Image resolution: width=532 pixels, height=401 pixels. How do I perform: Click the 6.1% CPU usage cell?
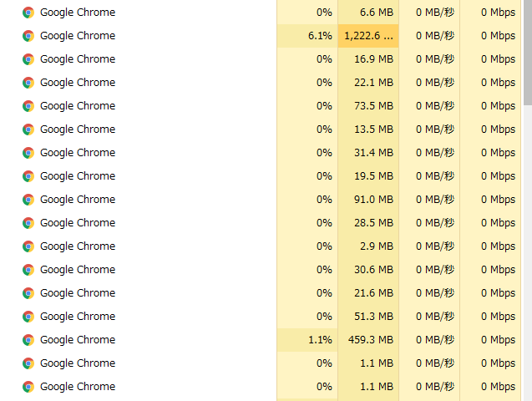point(307,36)
